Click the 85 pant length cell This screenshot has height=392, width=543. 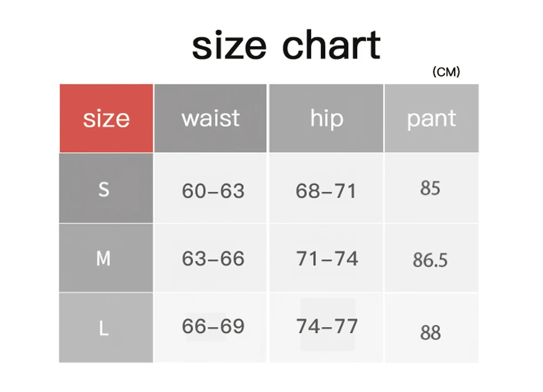coord(430,188)
